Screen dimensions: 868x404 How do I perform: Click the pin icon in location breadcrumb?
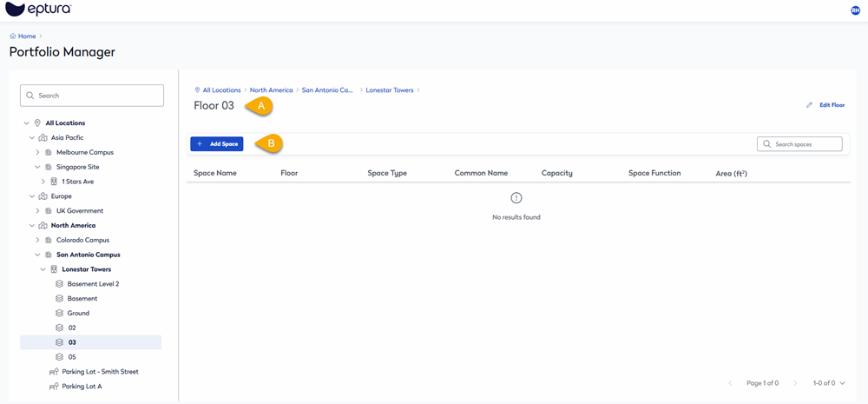(x=197, y=89)
